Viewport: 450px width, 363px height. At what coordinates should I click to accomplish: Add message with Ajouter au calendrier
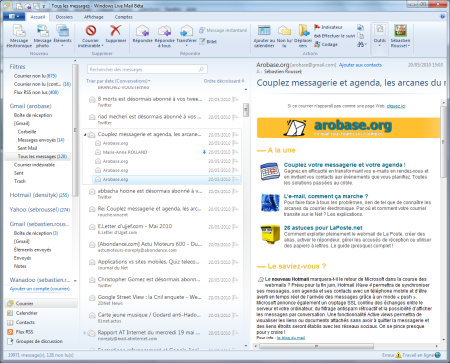[x=264, y=36]
